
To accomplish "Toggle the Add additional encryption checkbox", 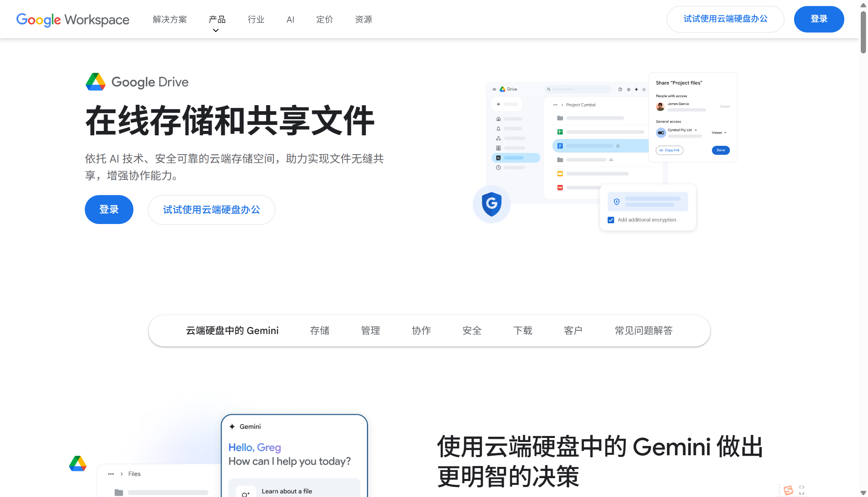I will pyautogui.click(x=611, y=220).
